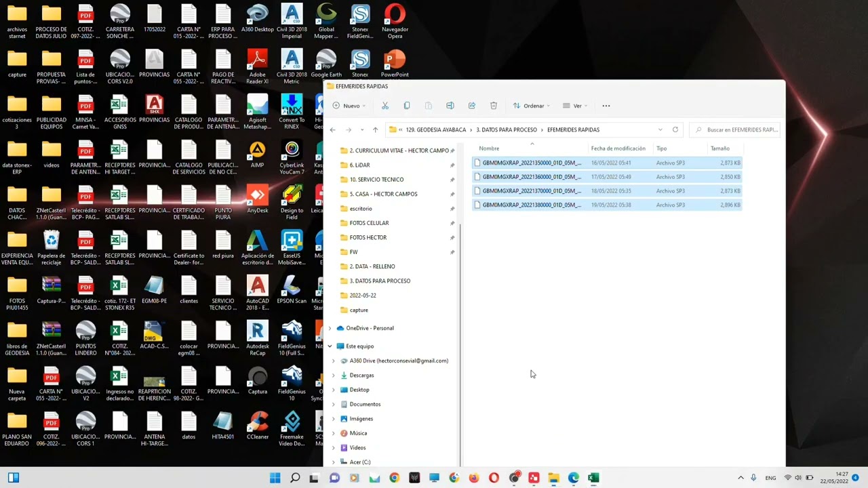This screenshot has height=488, width=868.
Task: Open the Ver view dropdown
Action: (575, 106)
